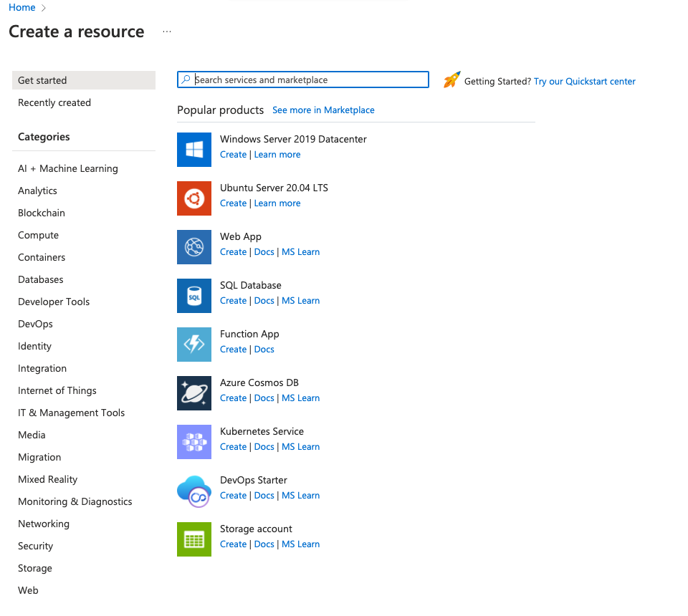Select the Web App product icon
Screen dimensions: 688x616
click(x=194, y=247)
